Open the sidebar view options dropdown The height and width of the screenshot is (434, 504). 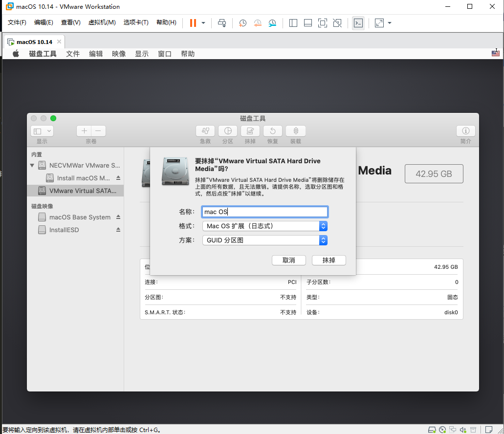pos(42,130)
